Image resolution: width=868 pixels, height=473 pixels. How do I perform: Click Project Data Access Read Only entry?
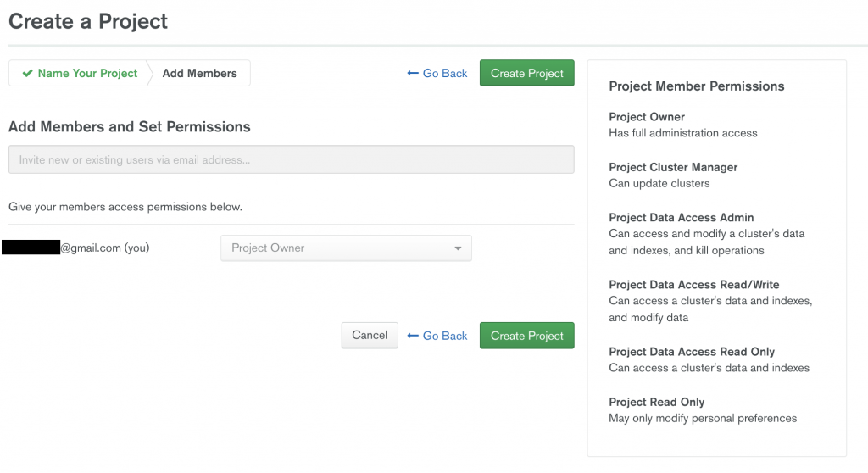coord(692,352)
